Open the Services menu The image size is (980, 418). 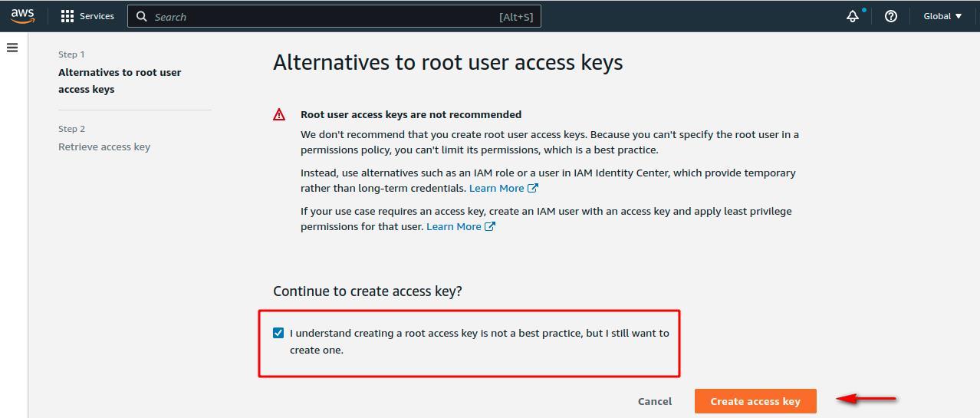pyautogui.click(x=87, y=16)
